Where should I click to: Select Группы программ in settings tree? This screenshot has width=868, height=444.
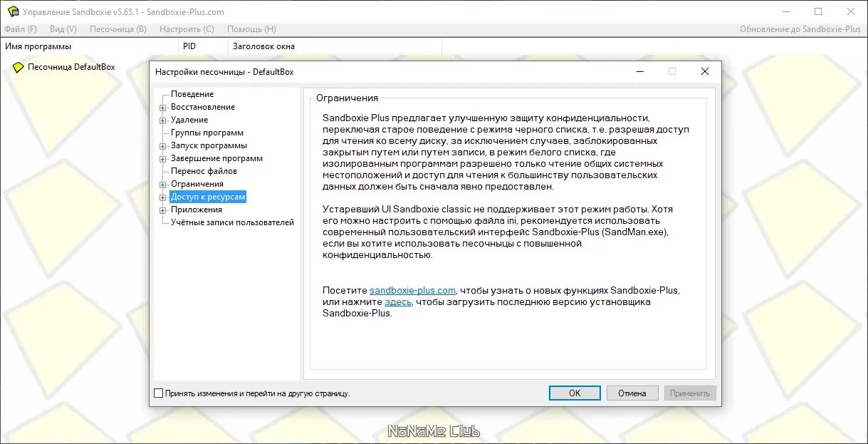point(207,133)
